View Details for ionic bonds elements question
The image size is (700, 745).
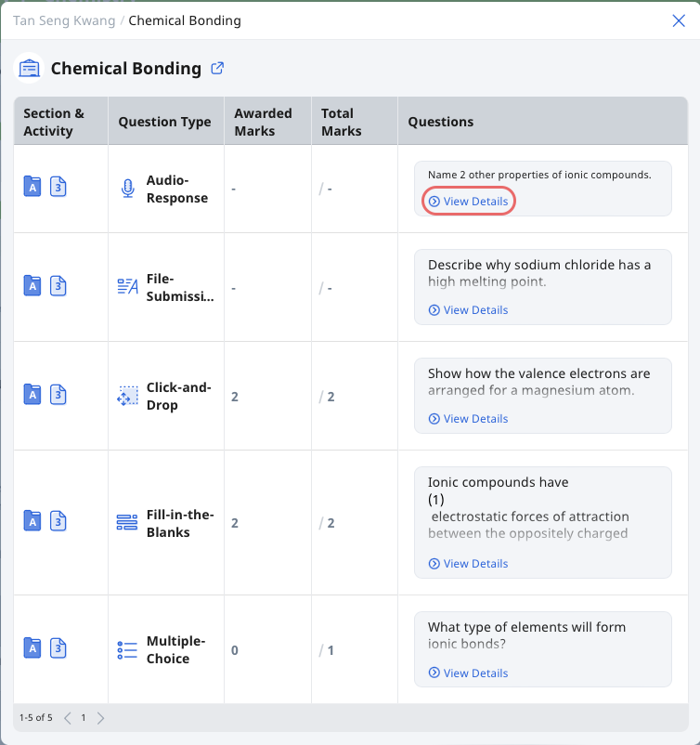click(468, 673)
